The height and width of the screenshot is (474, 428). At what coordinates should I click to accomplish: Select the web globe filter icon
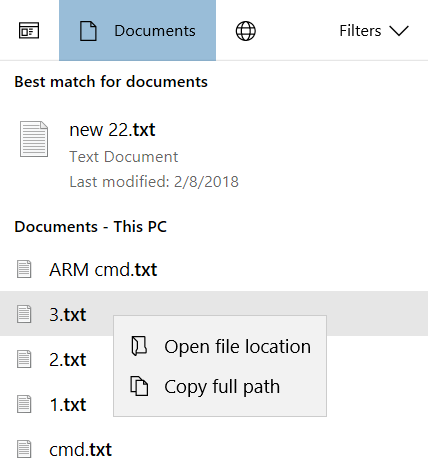(x=246, y=31)
